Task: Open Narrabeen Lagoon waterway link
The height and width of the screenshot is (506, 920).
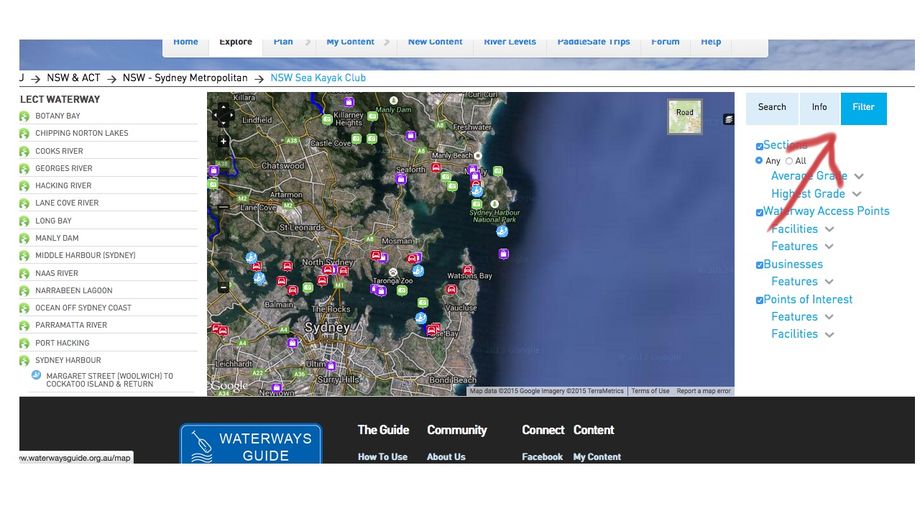Action: (74, 291)
